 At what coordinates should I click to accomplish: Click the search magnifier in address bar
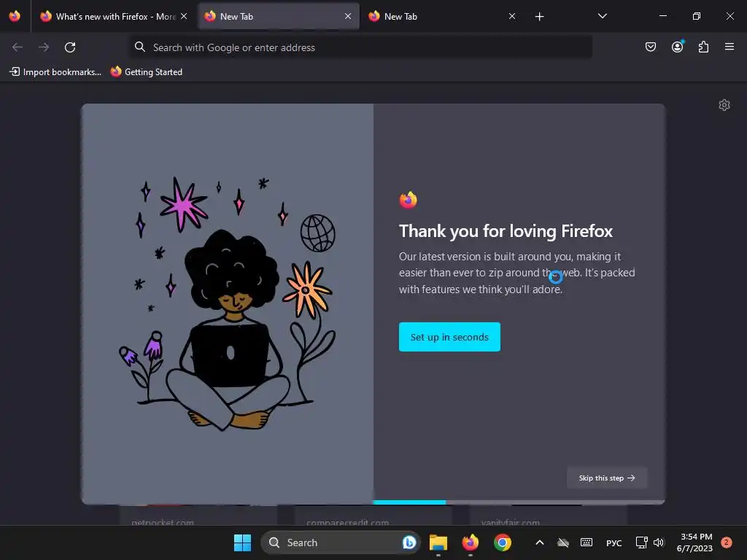139,47
